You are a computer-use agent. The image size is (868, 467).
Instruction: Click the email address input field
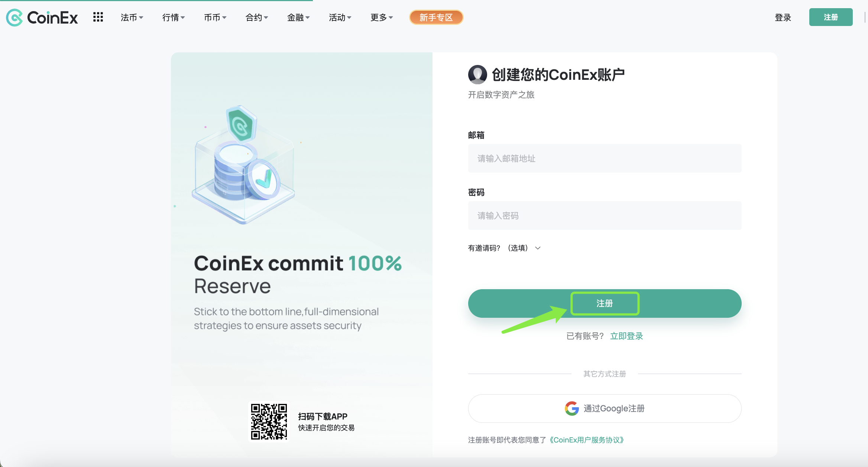(x=605, y=159)
